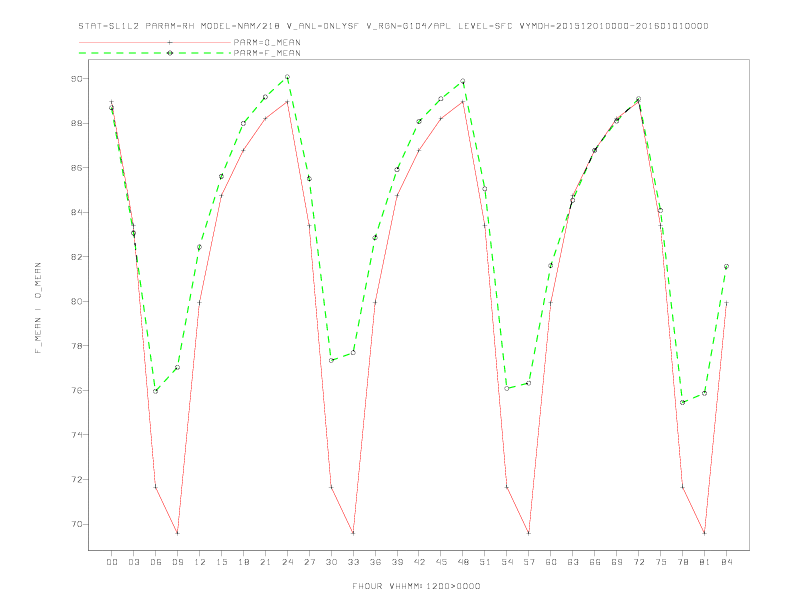
Task: Click y-axis tick label 80
Action: pyautogui.click(x=76, y=301)
